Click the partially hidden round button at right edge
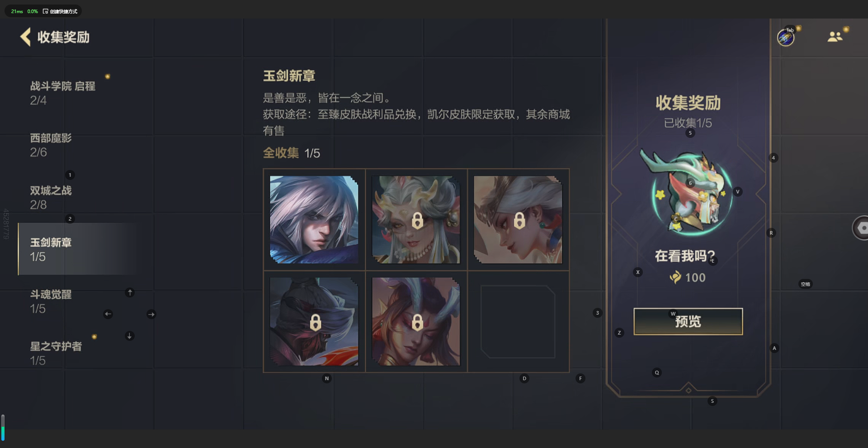The height and width of the screenshot is (448, 868). [x=860, y=228]
